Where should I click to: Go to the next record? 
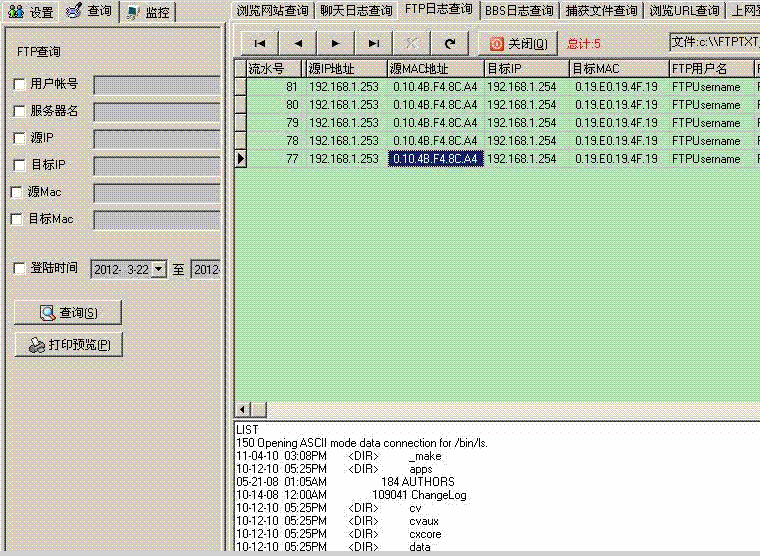336,43
